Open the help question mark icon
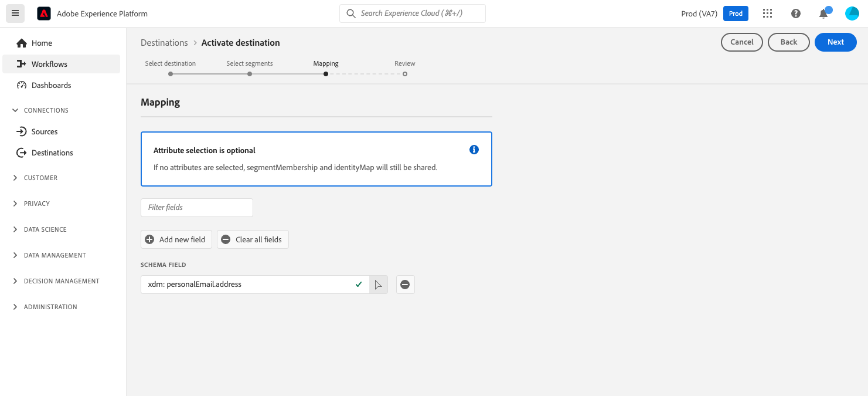The height and width of the screenshot is (396, 868). point(795,13)
